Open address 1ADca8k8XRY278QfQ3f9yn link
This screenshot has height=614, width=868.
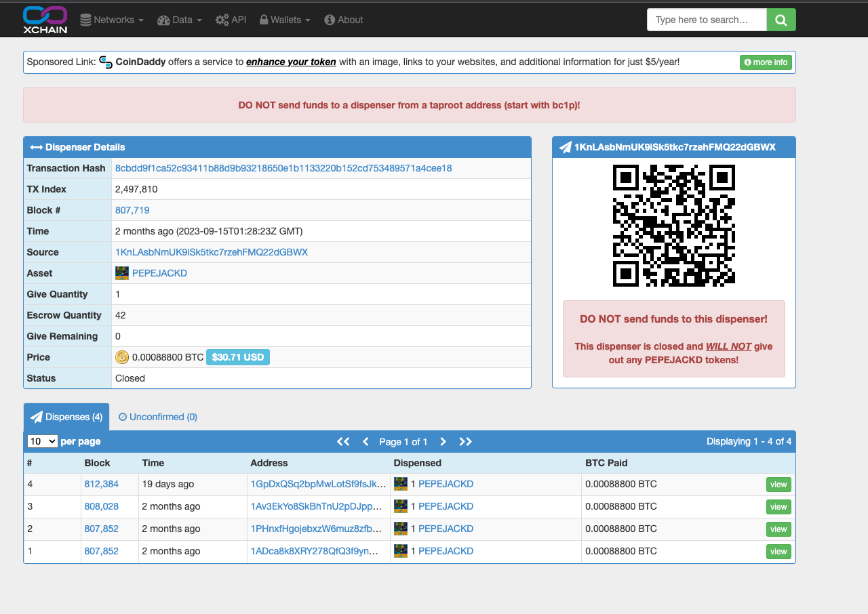coord(315,551)
